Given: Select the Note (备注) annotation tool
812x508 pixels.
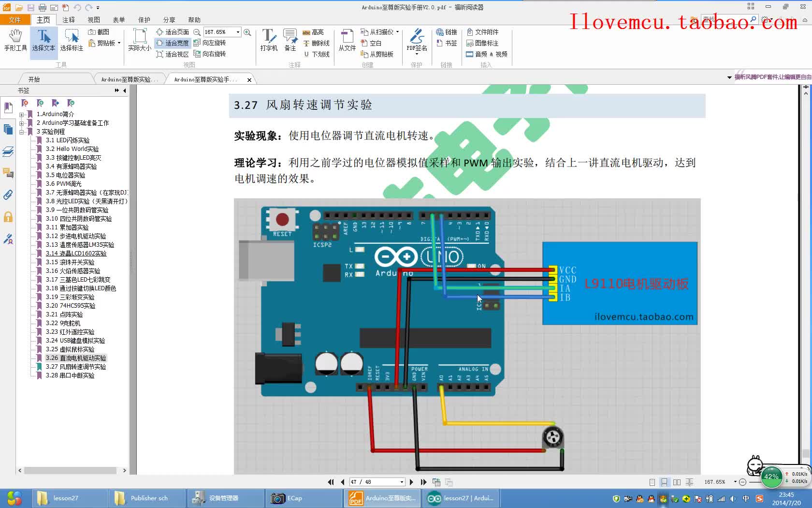Looking at the screenshot, I should click(290, 40).
